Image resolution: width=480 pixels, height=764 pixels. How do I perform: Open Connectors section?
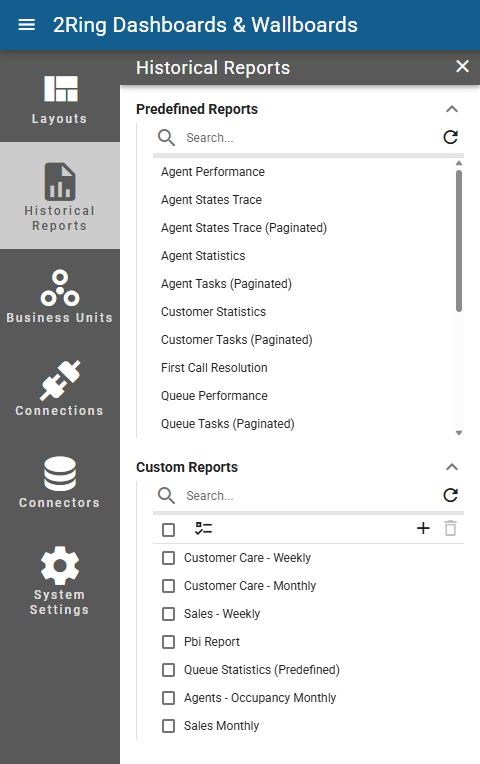point(60,481)
